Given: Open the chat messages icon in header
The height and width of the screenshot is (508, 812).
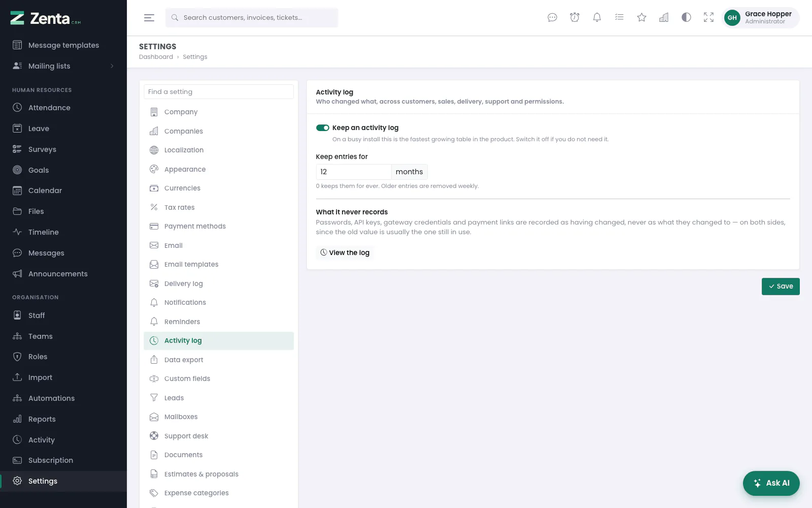Looking at the screenshot, I should [552, 18].
